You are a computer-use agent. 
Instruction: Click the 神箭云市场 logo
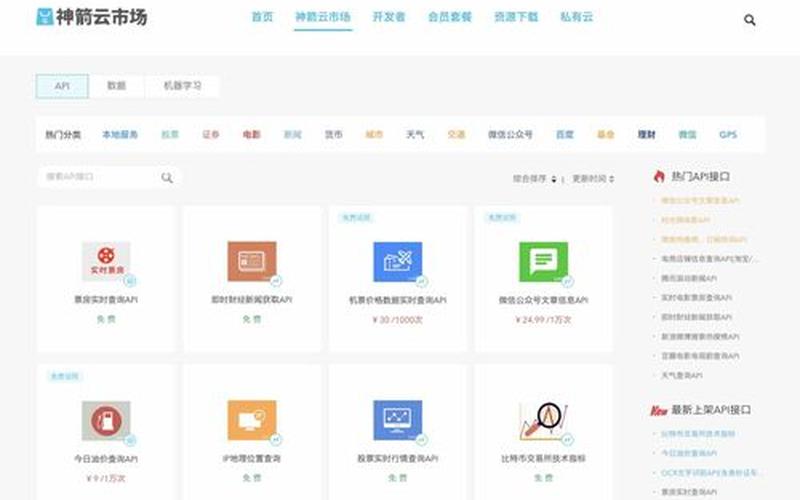(x=92, y=17)
